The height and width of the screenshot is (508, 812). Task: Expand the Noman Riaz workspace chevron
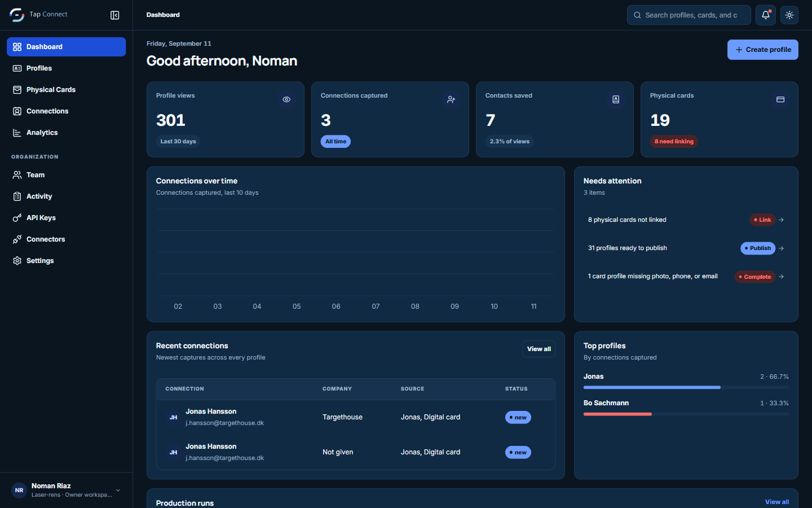[118, 491]
